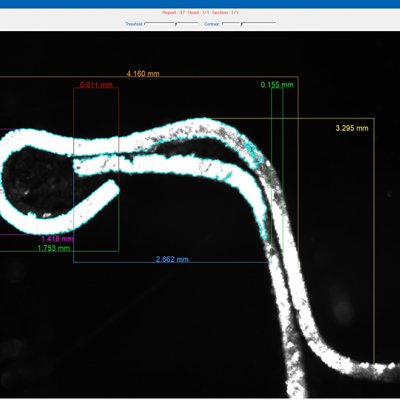Click the rounded tip of the curled hook
Viewport: 400px width, 400px height.
point(114,188)
